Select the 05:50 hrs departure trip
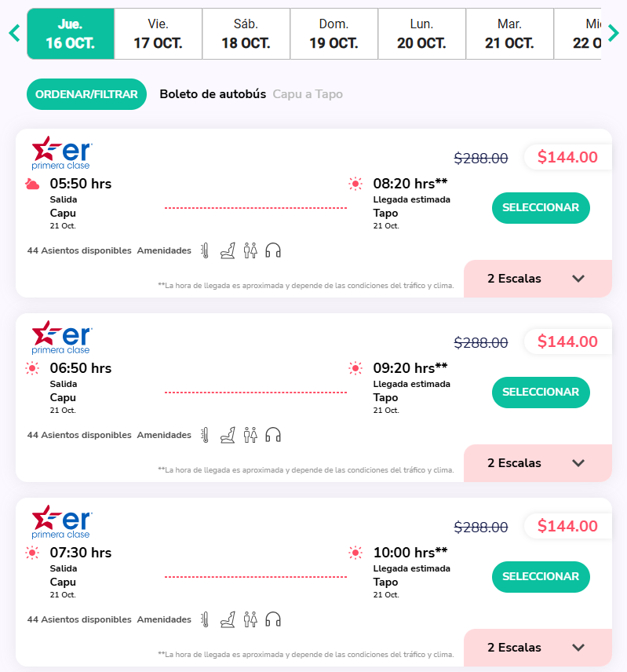This screenshot has width=627, height=672. [541, 208]
